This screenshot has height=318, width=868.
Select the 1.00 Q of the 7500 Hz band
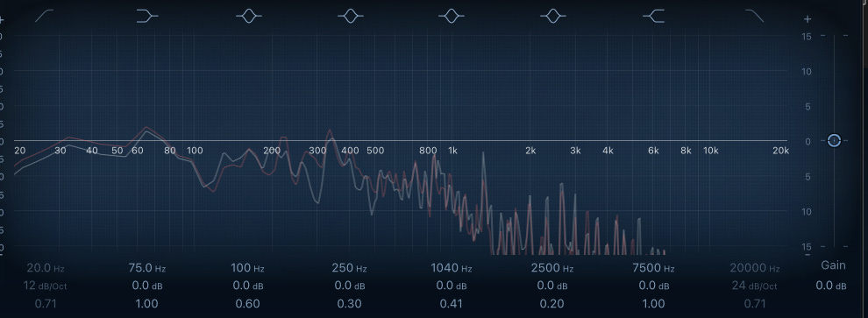[x=654, y=304]
